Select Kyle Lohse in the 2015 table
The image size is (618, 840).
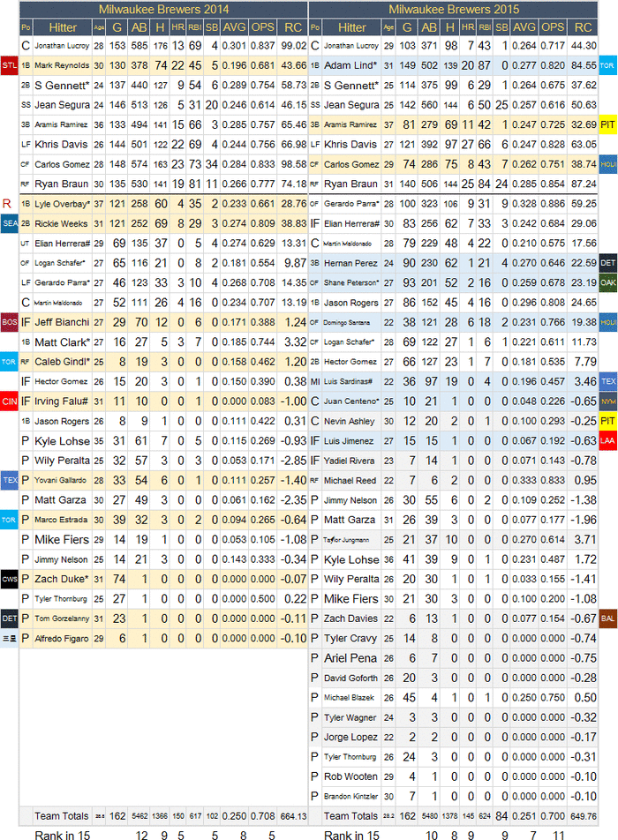351,559
